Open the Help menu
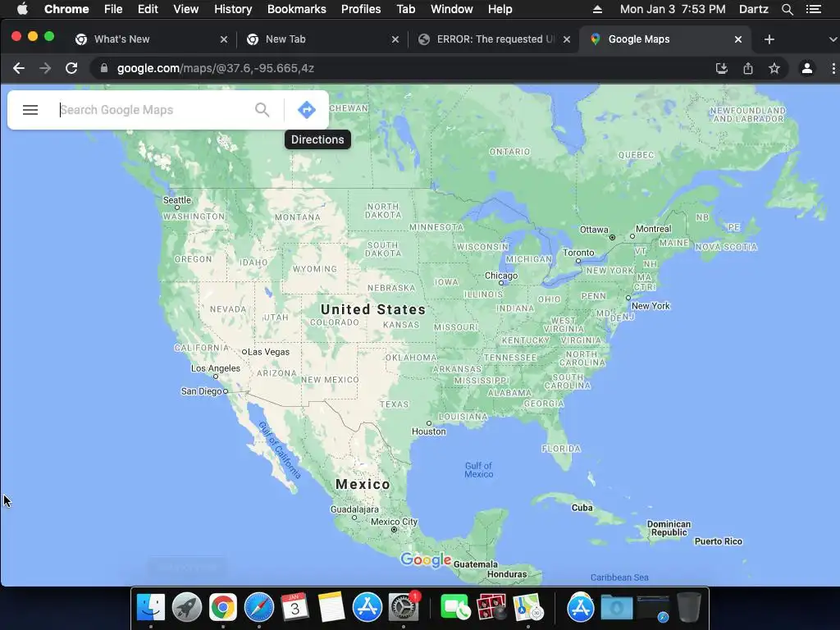The image size is (840, 630). click(x=500, y=9)
